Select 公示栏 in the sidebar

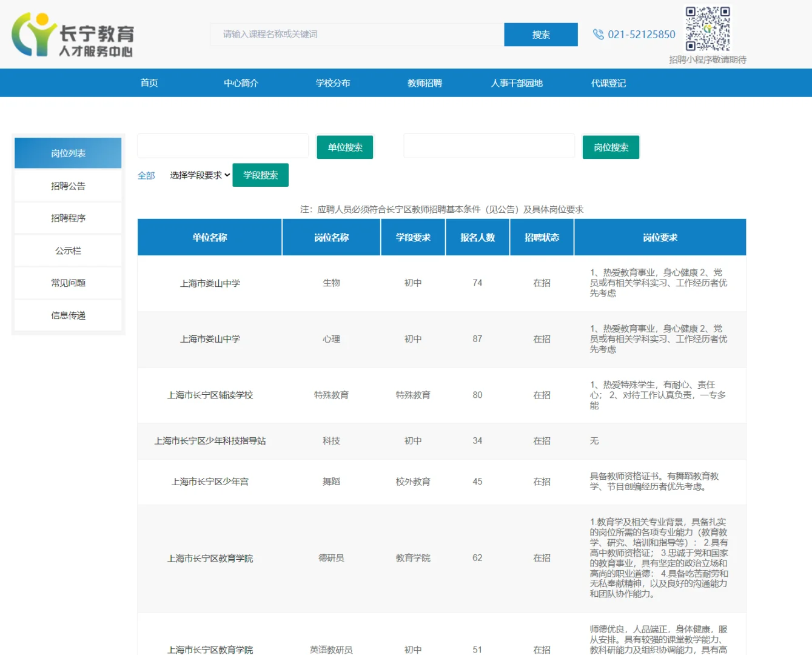68,250
